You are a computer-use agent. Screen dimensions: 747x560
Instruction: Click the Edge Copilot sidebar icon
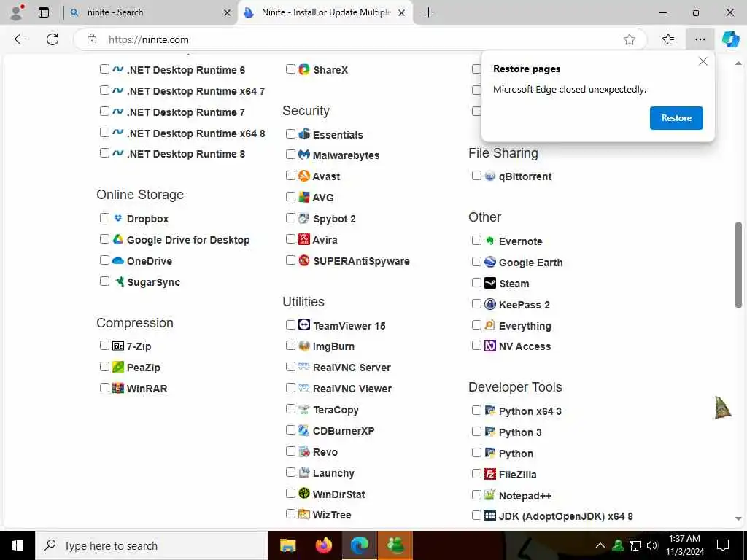[729, 39]
